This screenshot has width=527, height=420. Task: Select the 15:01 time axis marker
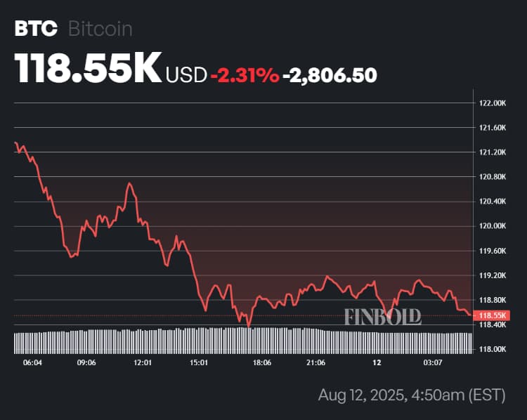pos(200,362)
